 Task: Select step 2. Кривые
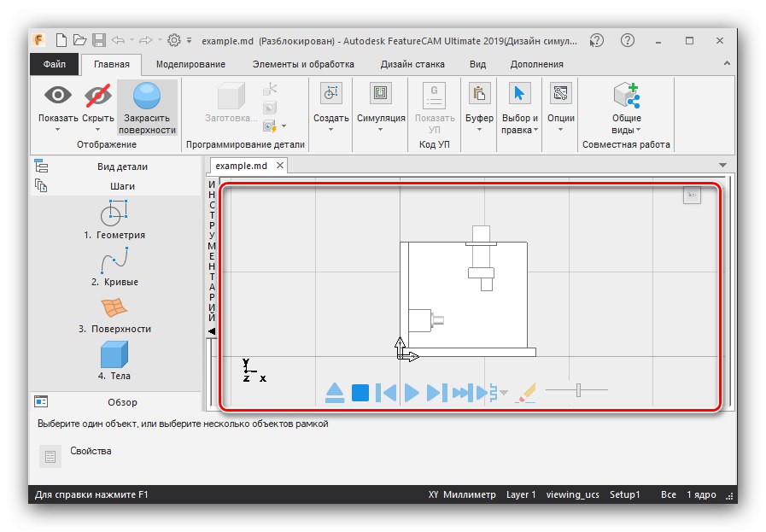click(114, 266)
